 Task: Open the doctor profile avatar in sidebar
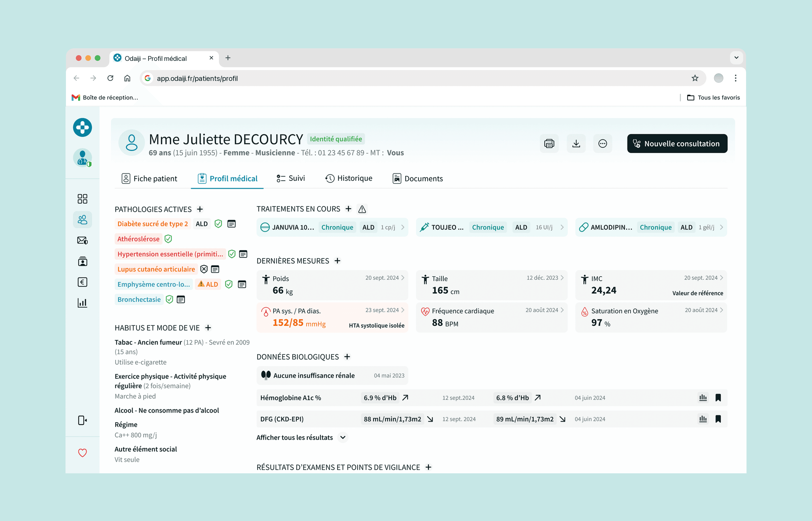pyautogui.click(x=82, y=158)
